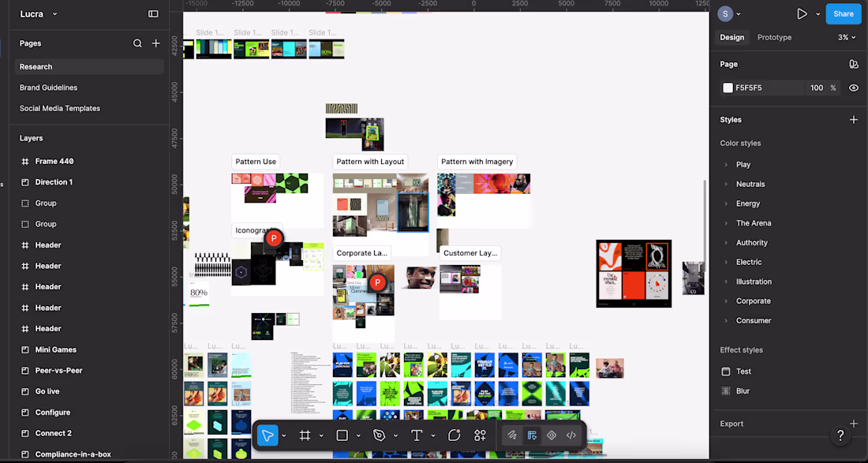Expand the Corporate color style group
Image resolution: width=868 pixels, height=463 pixels.
pyautogui.click(x=726, y=301)
